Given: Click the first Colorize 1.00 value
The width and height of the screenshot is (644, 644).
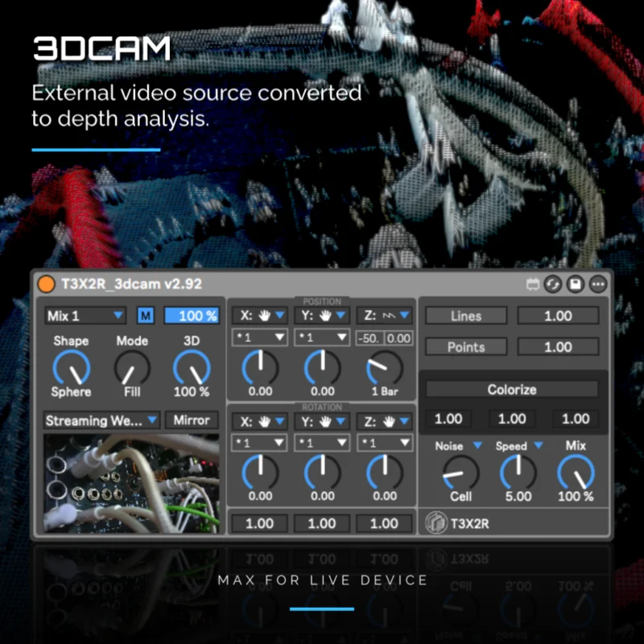Looking at the screenshot, I should point(448,419).
